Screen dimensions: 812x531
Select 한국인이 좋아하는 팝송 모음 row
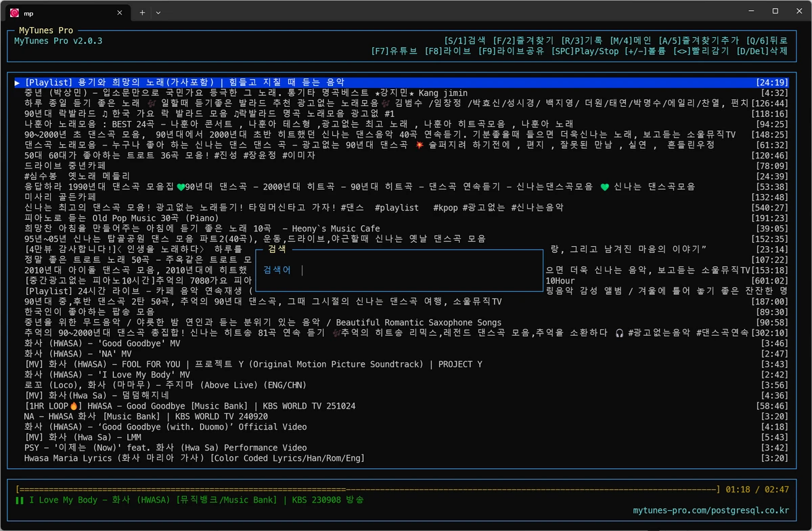click(401, 312)
